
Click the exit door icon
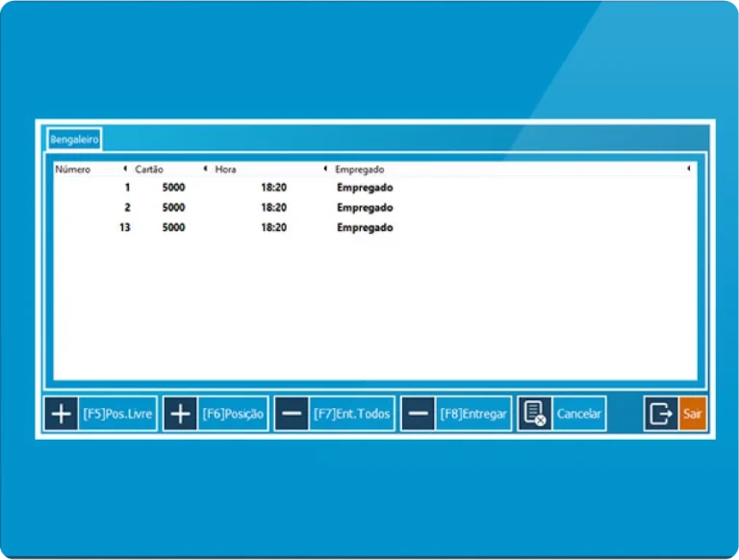point(661,414)
